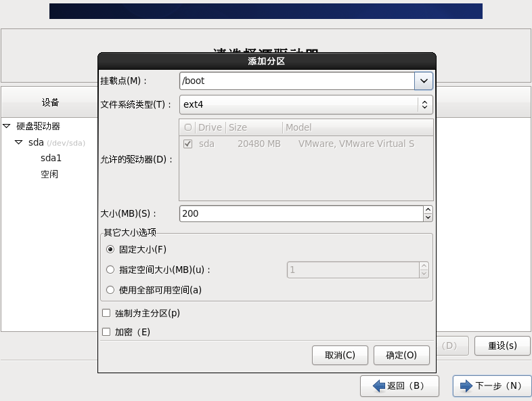Click the blue forward arrow icon

point(466,386)
